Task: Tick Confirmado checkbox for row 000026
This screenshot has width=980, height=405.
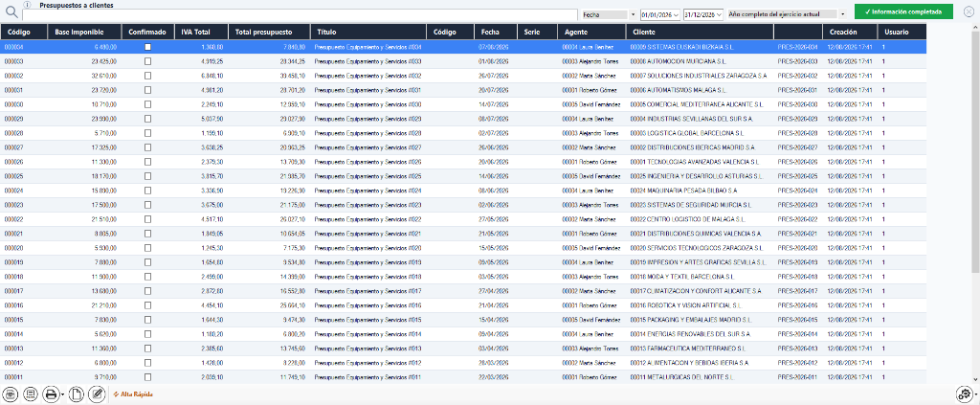Action: (147, 162)
